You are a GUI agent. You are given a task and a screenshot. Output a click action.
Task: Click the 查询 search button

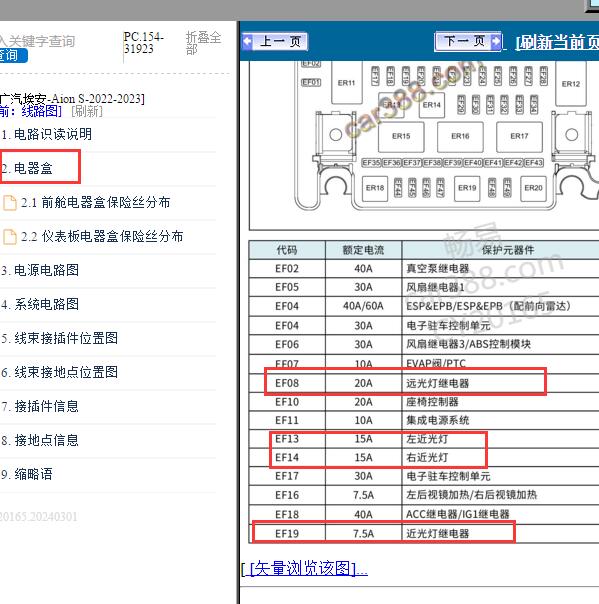pos(12,55)
